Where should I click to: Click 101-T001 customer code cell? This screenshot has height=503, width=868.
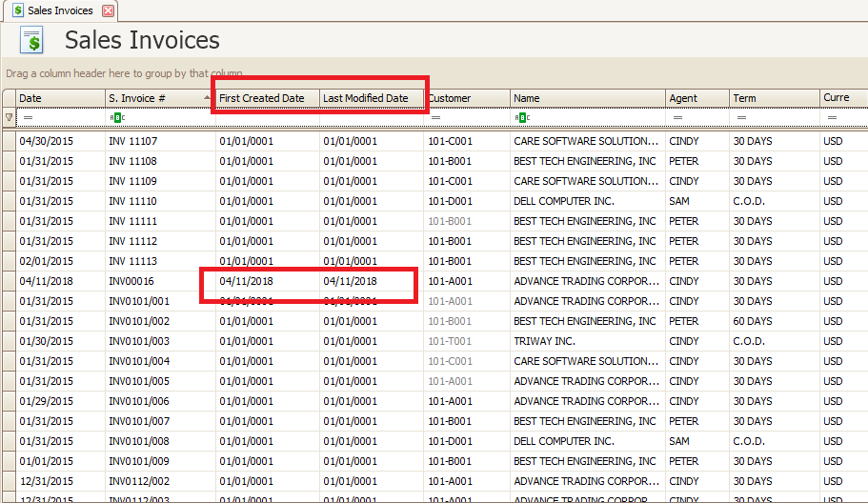(x=467, y=341)
